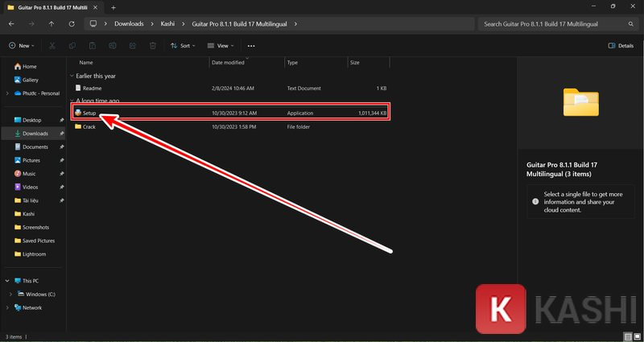The image size is (644, 342).
Task: Open the Sort dropdown menu
Action: [183, 46]
